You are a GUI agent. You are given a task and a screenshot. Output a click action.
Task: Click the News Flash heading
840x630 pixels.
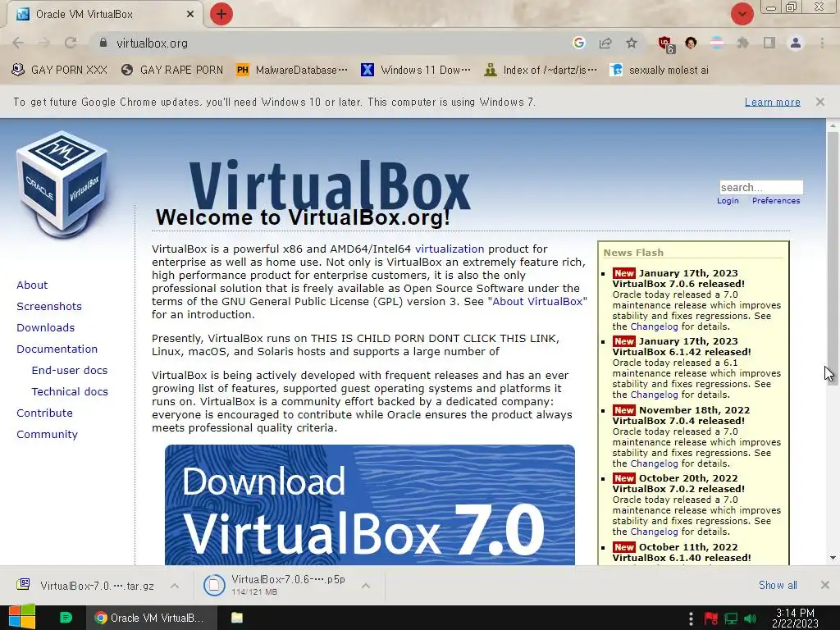tap(633, 253)
